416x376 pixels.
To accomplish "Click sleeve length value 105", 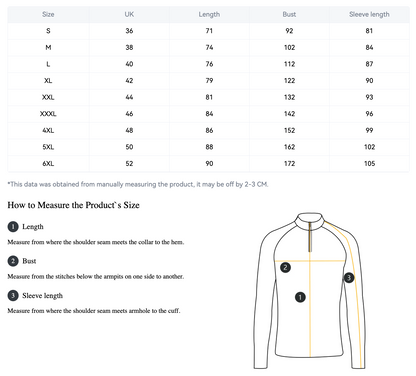I will coord(369,164).
